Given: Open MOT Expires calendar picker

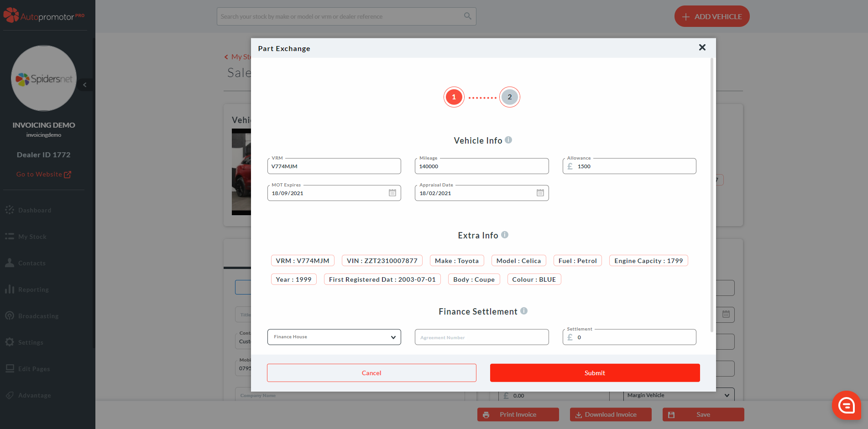Looking at the screenshot, I should coord(392,193).
